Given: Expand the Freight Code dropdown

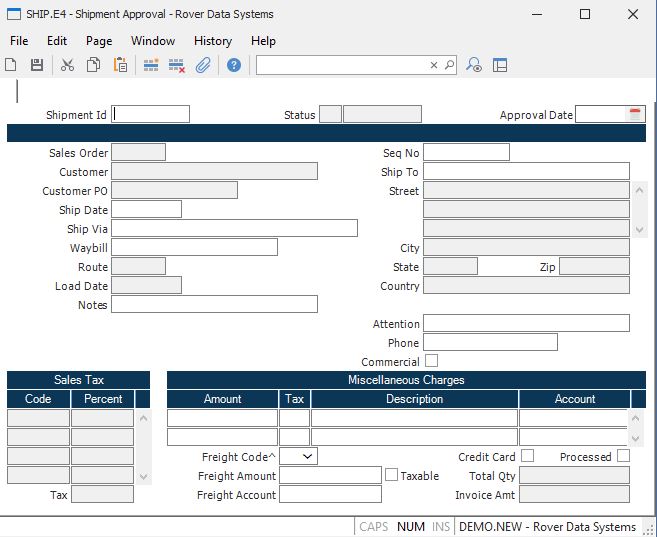Looking at the screenshot, I should tap(307, 456).
